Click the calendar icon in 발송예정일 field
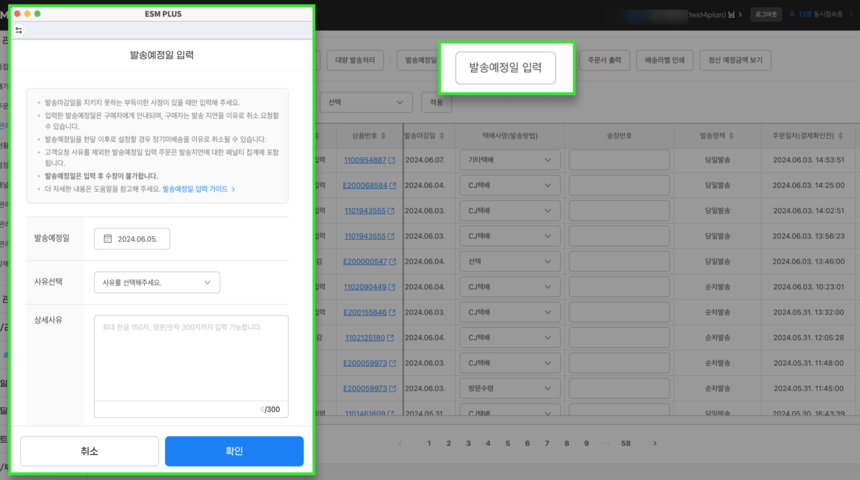860x480 pixels. point(107,239)
